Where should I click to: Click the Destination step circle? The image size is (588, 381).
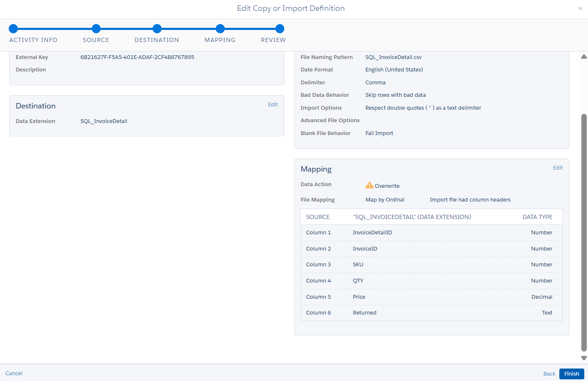click(157, 29)
